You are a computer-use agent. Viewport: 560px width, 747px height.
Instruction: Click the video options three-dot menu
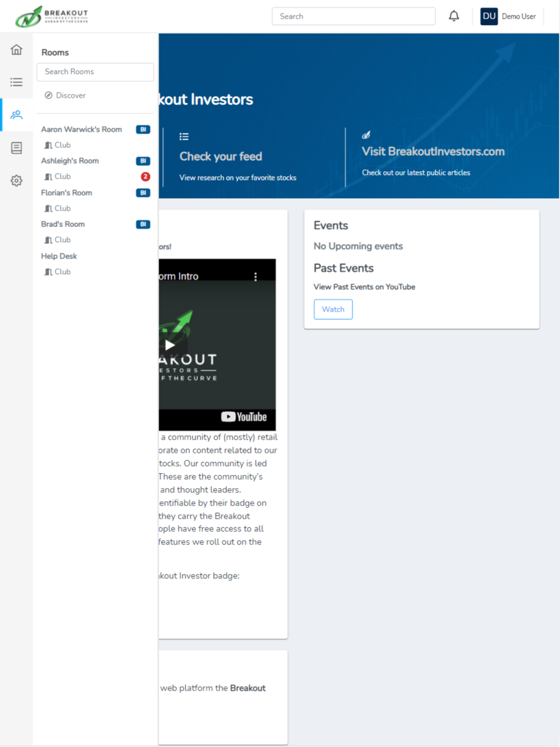[x=255, y=277]
